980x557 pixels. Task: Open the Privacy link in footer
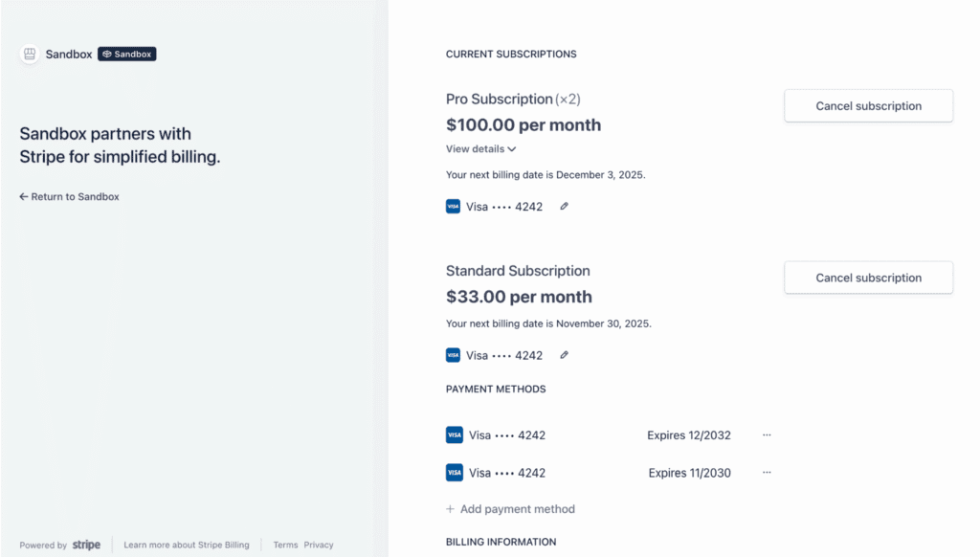(319, 545)
